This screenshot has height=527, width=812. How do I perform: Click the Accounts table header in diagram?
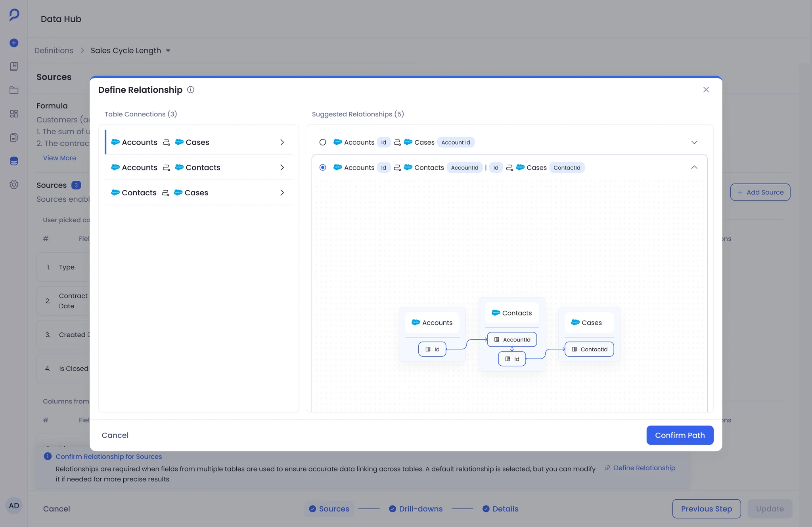[x=432, y=323]
